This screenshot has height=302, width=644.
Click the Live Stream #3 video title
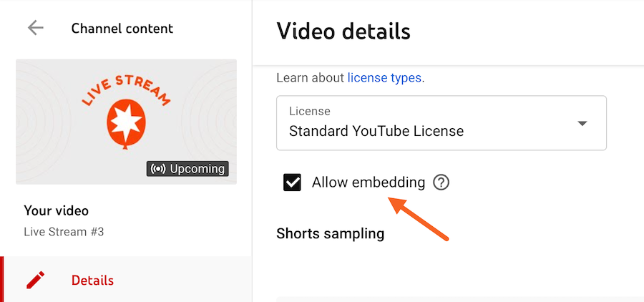pyautogui.click(x=64, y=231)
